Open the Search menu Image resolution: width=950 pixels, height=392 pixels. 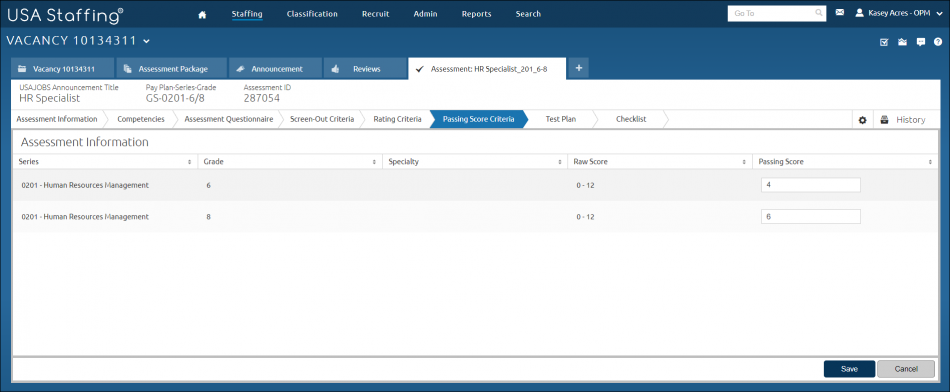(528, 14)
